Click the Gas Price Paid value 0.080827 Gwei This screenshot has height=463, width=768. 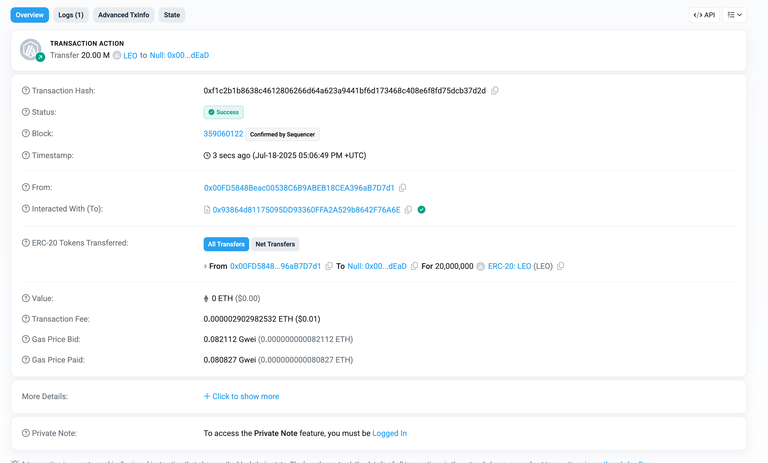tap(230, 360)
